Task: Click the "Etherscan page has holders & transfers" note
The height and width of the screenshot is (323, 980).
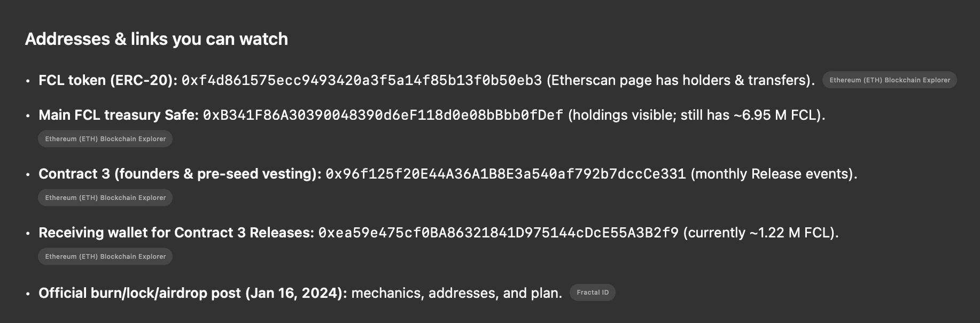Action: pos(680,81)
